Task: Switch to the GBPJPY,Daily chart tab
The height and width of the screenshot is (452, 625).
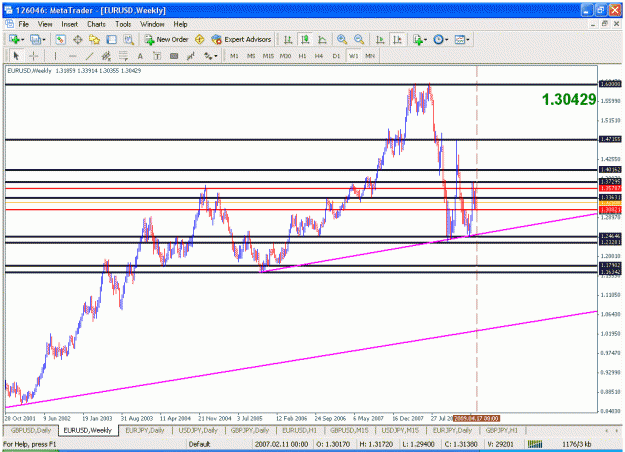Action: coord(250,430)
